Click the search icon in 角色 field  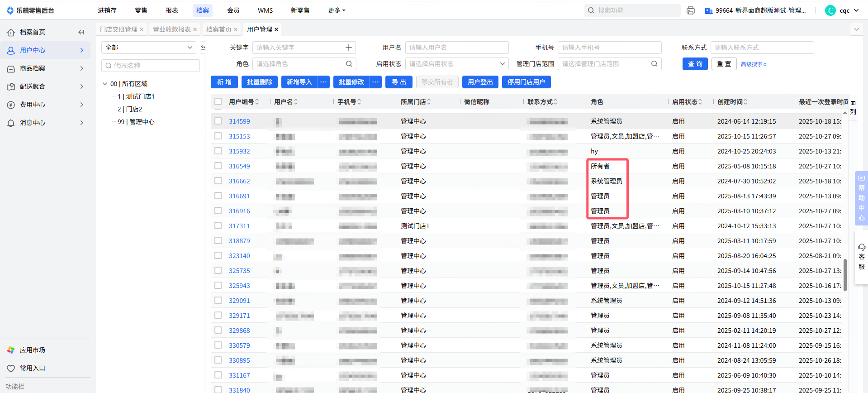click(x=349, y=64)
